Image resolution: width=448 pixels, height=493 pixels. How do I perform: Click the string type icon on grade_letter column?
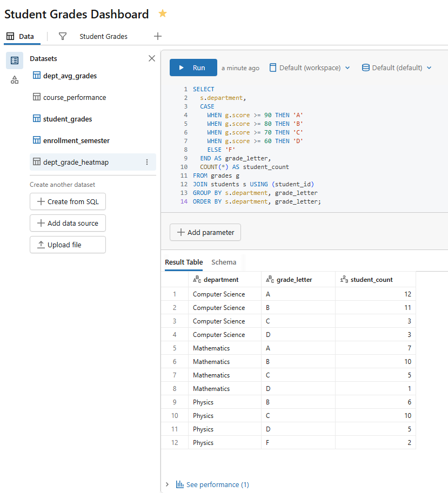(x=270, y=280)
